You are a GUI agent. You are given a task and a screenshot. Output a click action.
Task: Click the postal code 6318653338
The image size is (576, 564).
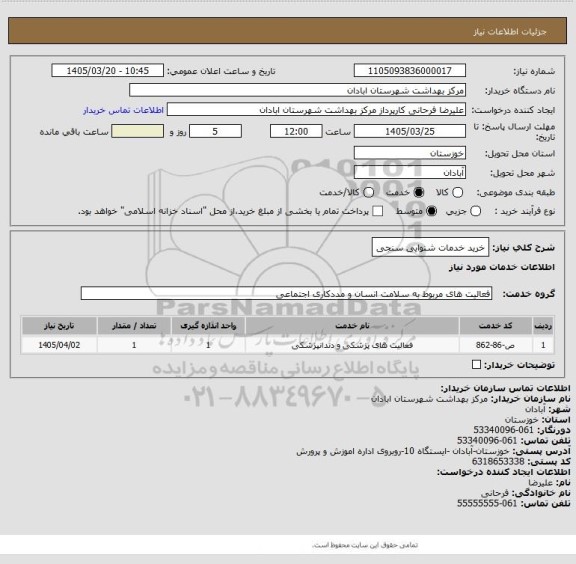point(498,461)
